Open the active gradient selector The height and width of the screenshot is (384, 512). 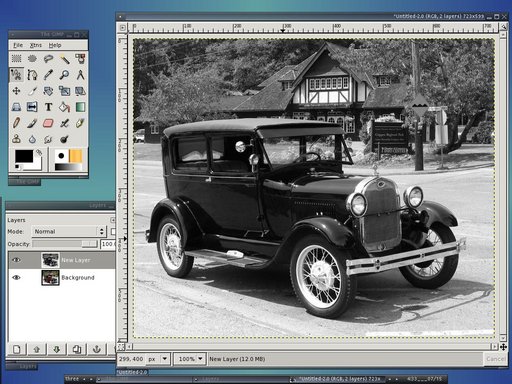click(x=68, y=166)
